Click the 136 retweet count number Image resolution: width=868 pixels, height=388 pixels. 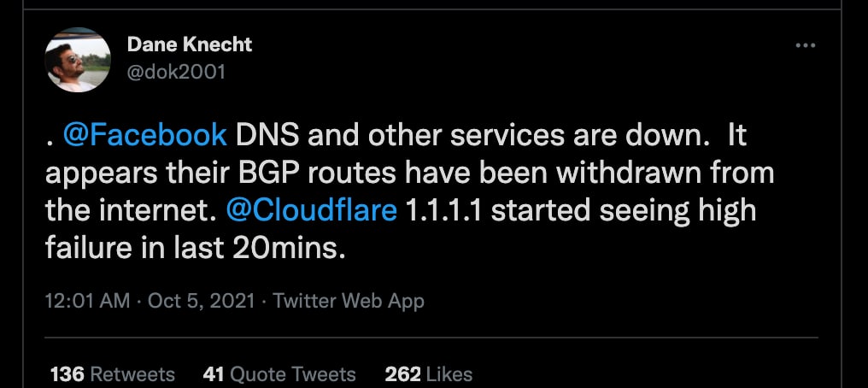pyautogui.click(x=67, y=374)
